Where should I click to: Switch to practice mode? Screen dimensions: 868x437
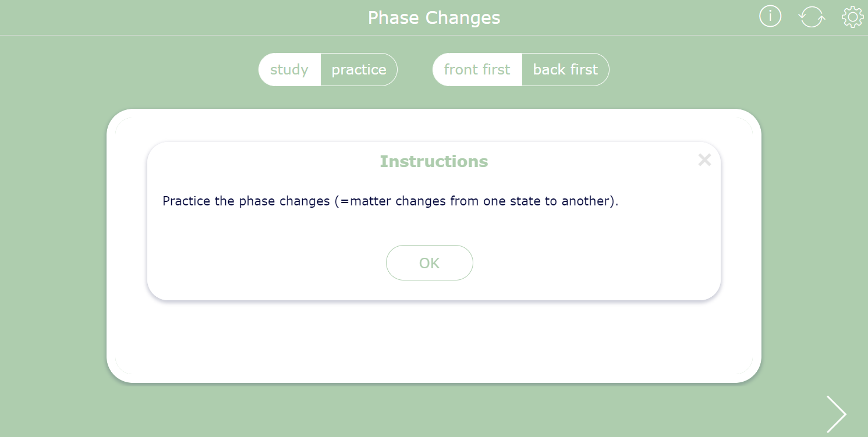[x=359, y=70]
